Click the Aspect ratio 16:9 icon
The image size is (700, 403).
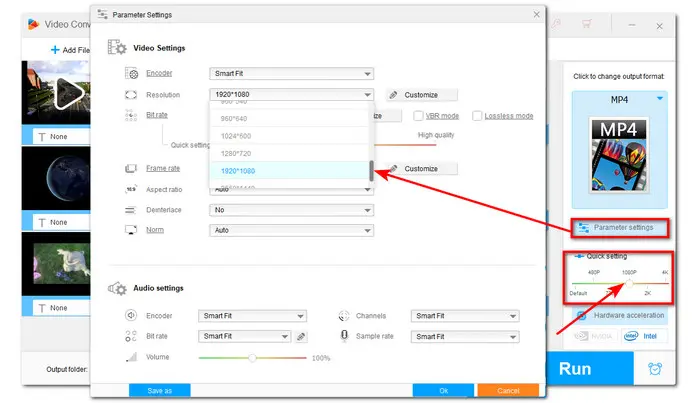131,189
